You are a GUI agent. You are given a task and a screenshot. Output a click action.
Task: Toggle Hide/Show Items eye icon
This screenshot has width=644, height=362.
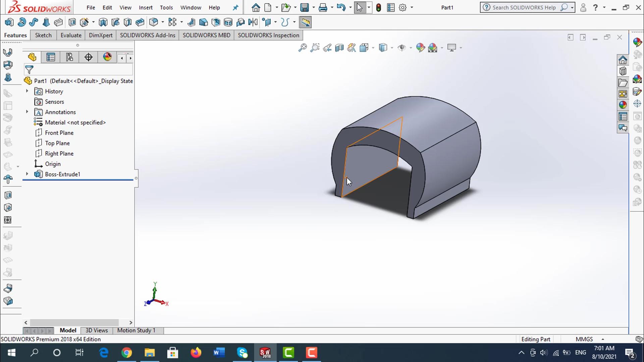tap(401, 48)
